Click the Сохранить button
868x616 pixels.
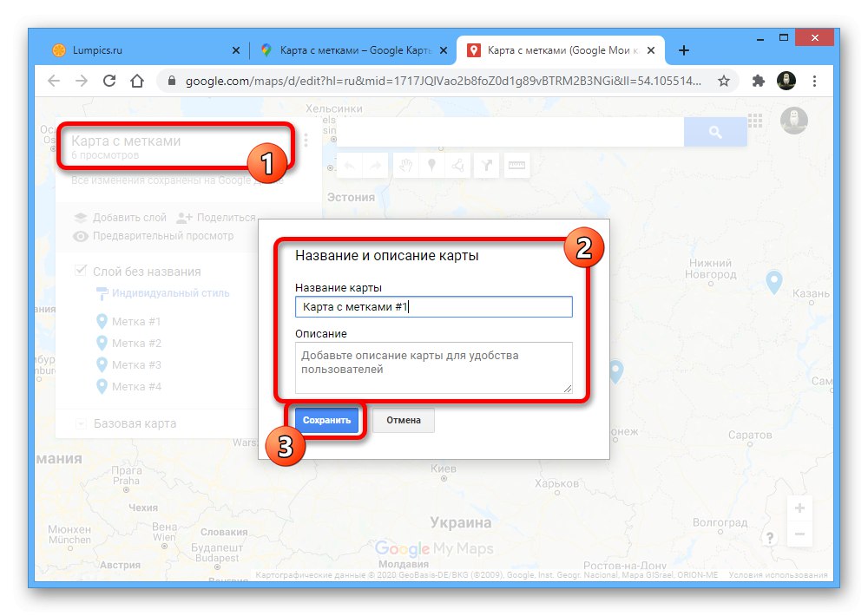click(327, 420)
